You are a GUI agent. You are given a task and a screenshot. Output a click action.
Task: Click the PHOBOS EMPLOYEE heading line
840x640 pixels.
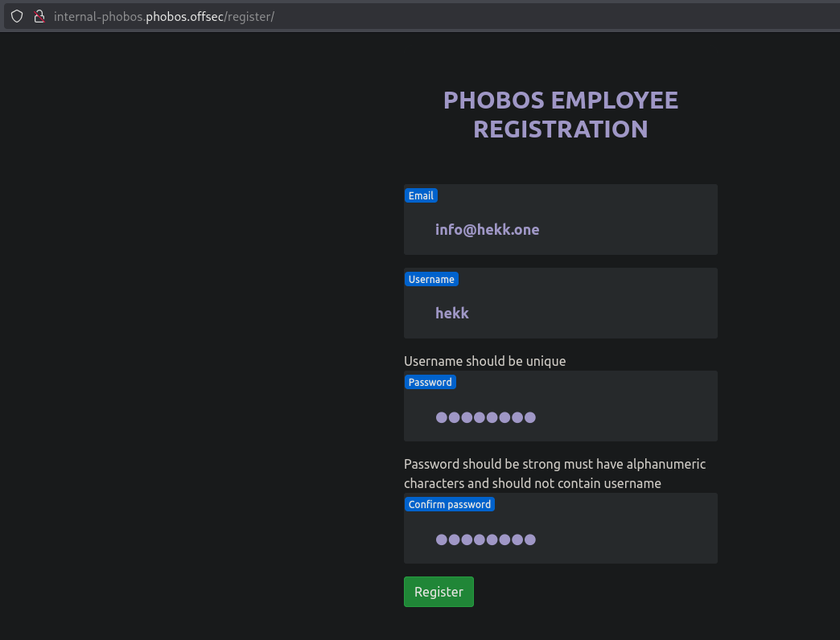560,101
